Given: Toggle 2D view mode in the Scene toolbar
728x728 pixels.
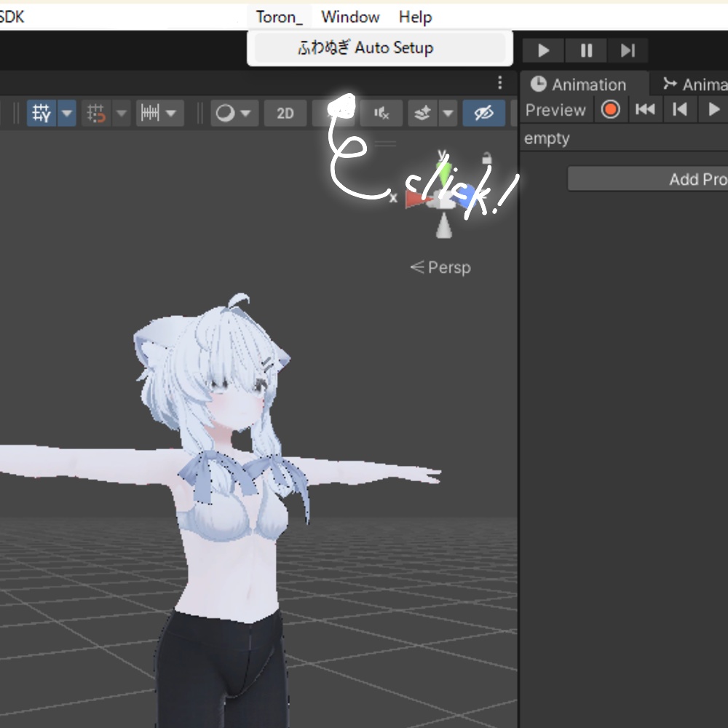Looking at the screenshot, I should [x=285, y=113].
